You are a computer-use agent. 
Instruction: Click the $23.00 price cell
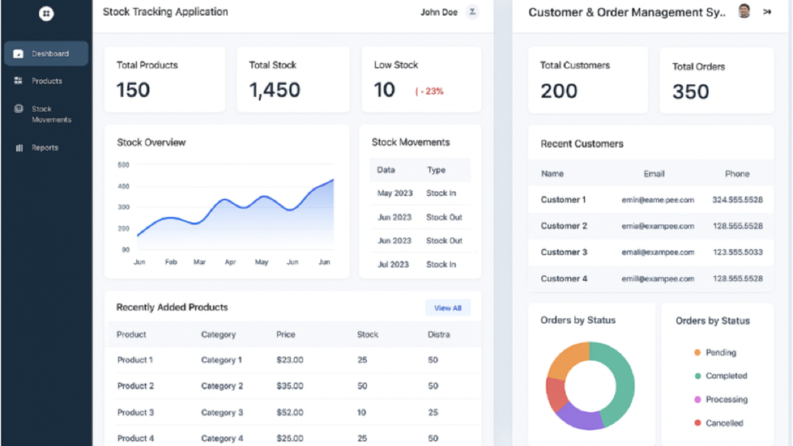pyautogui.click(x=290, y=360)
